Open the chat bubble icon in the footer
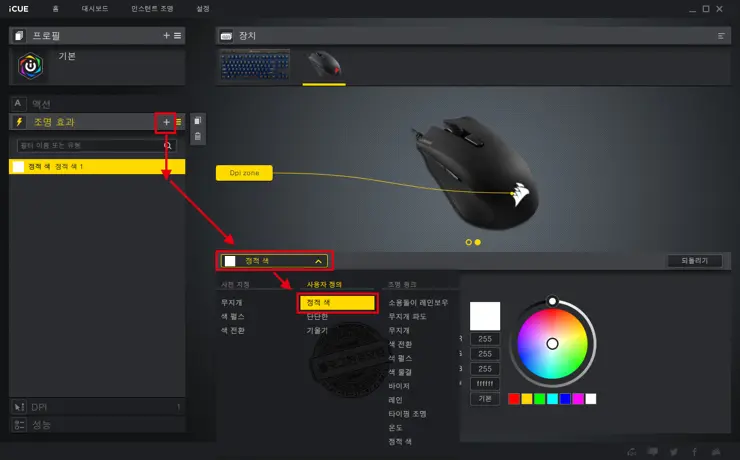 coord(653,452)
